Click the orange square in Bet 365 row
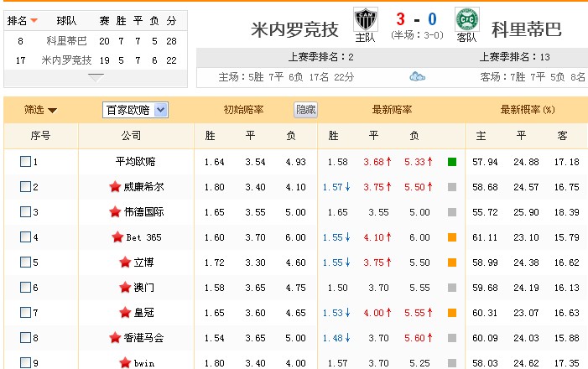The image size is (588, 369). (452, 237)
